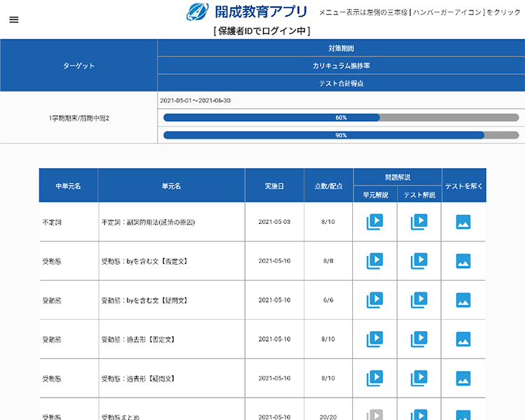Open the hamburger menu icon
This screenshot has height=420, width=525.
pos(14,20)
